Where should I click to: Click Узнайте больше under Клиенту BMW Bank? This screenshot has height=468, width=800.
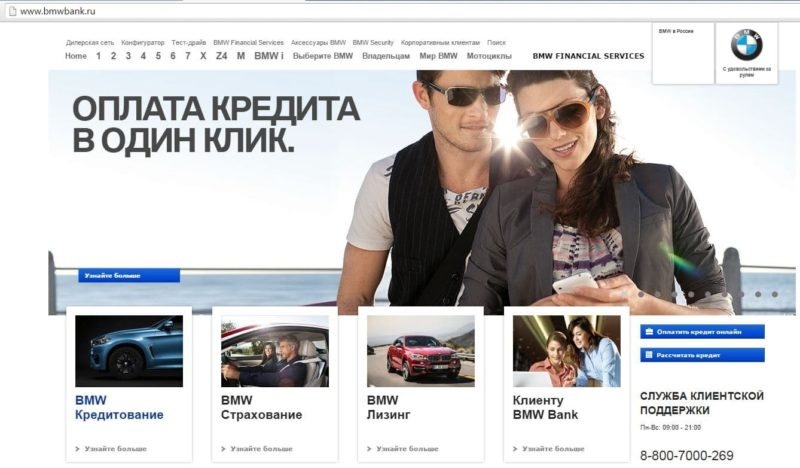[x=553, y=449]
